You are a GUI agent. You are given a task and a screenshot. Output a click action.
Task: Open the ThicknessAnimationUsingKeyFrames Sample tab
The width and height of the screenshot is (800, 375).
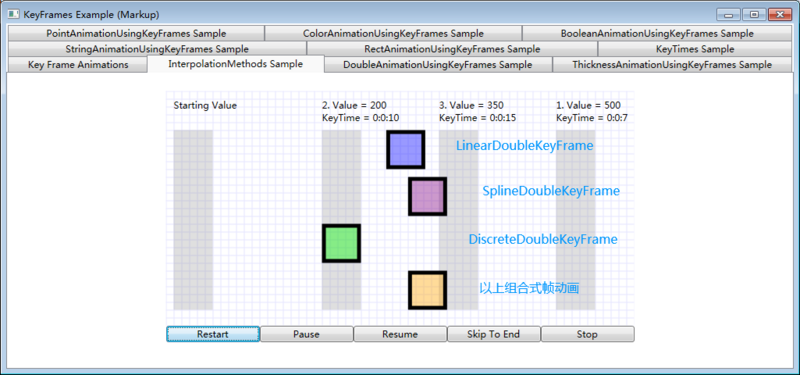tap(672, 65)
